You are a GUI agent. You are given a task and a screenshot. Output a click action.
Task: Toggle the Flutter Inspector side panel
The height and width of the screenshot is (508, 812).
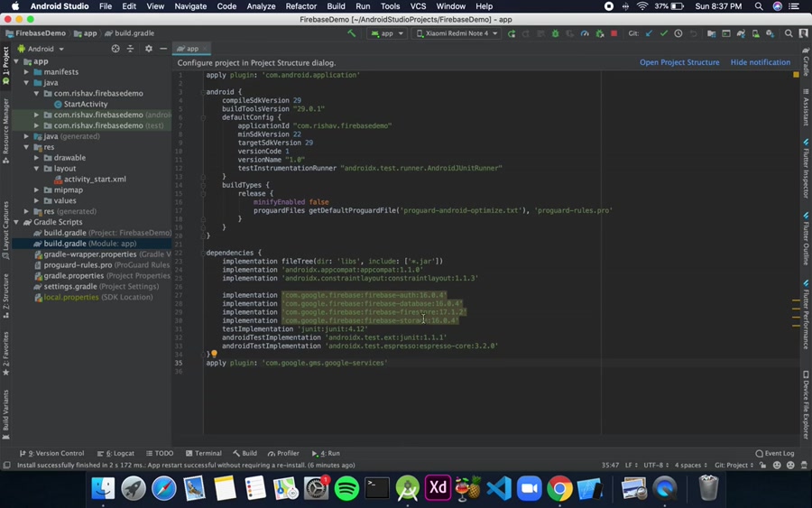[806, 169]
